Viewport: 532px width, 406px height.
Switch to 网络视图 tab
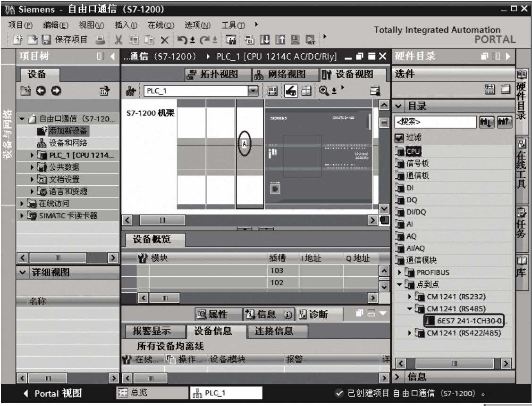click(x=285, y=74)
